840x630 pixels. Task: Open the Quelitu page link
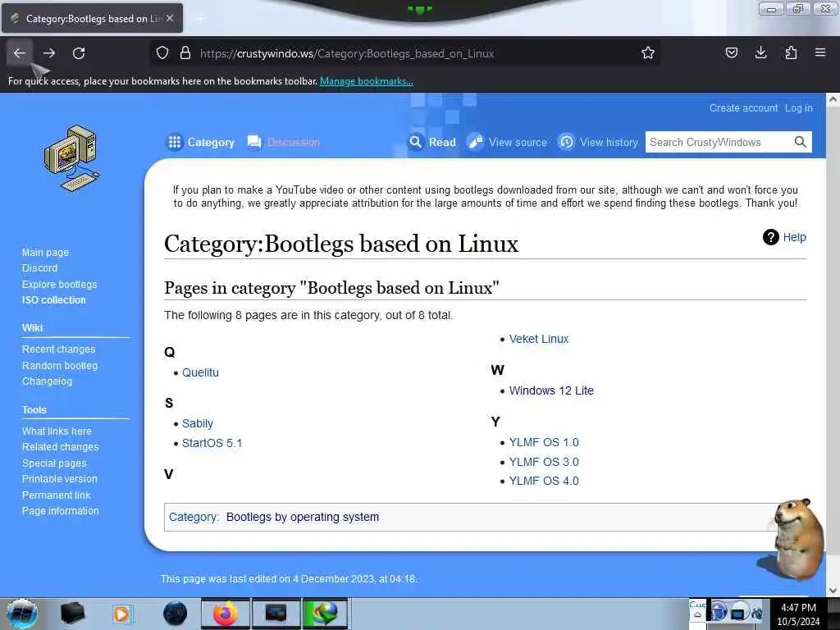[200, 372]
